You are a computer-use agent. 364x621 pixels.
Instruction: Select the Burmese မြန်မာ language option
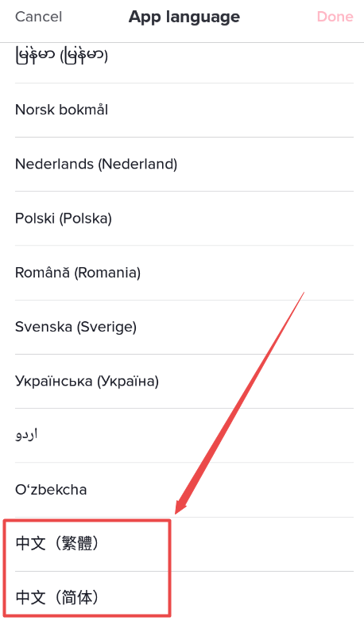click(184, 56)
